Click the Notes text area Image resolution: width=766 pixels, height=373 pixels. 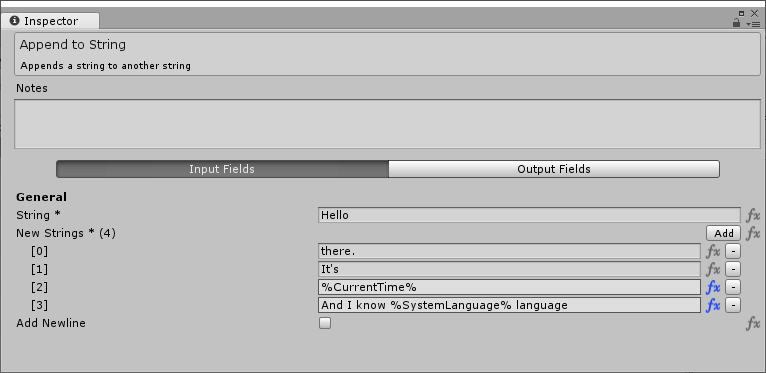[x=387, y=124]
